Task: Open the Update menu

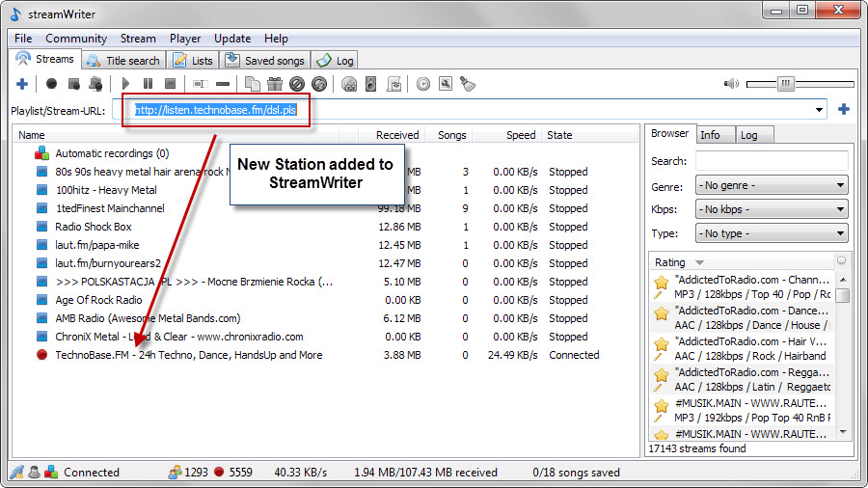Action: (x=232, y=39)
